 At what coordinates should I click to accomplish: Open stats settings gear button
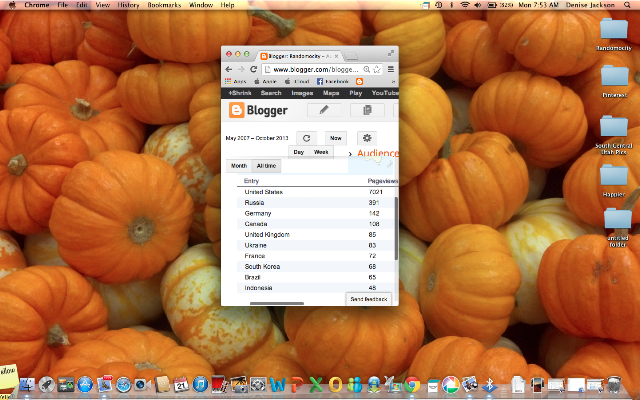tap(367, 138)
